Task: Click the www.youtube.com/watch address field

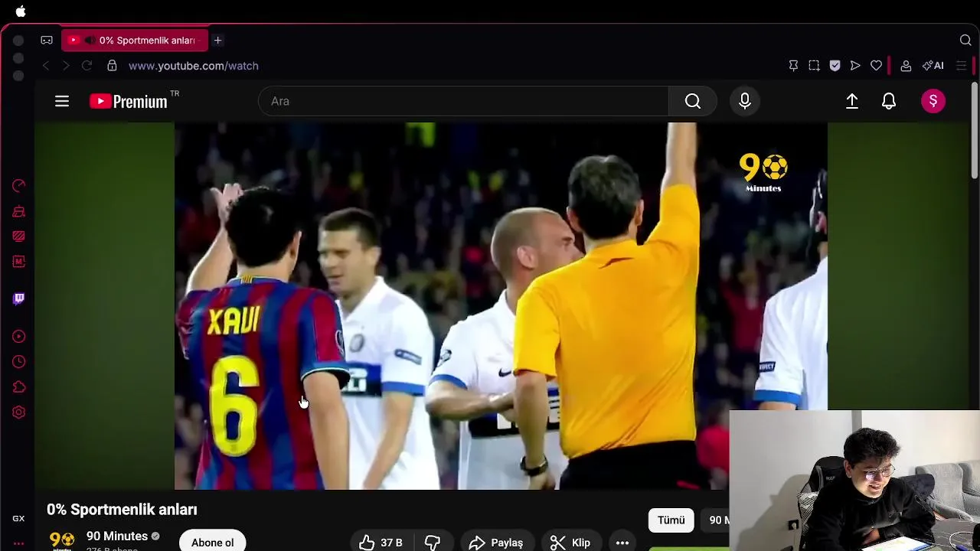Action: point(194,66)
